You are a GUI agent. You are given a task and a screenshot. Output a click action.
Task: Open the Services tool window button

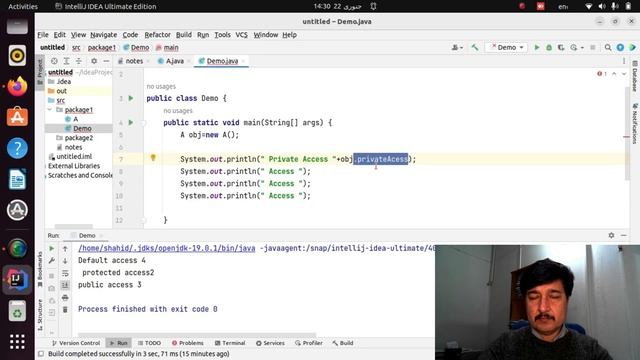coord(270,343)
